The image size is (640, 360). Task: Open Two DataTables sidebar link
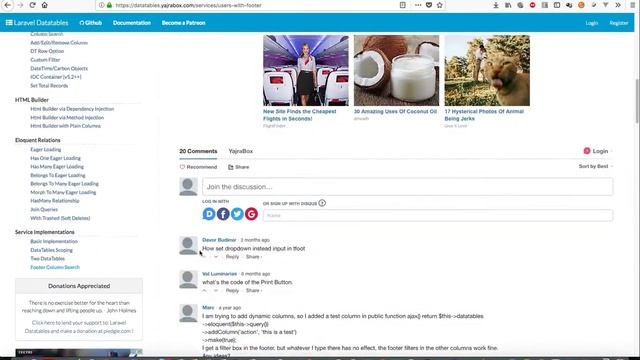tap(47, 258)
